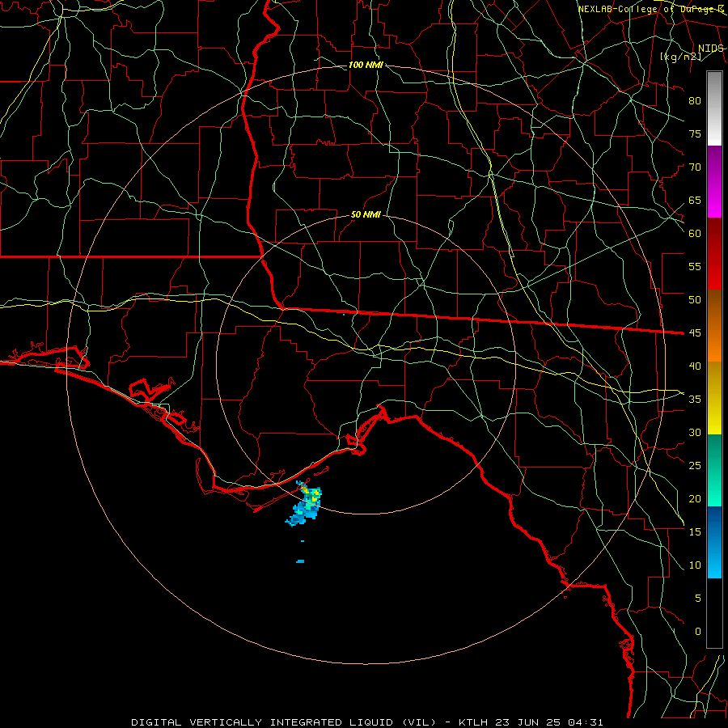Select the green segment of the color scale
The image size is (728, 728).
pos(714,470)
